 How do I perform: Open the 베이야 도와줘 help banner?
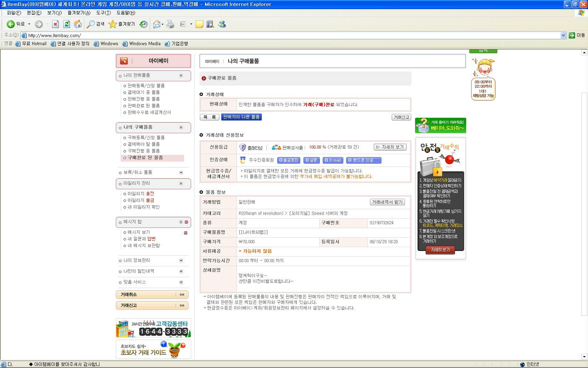click(x=440, y=125)
